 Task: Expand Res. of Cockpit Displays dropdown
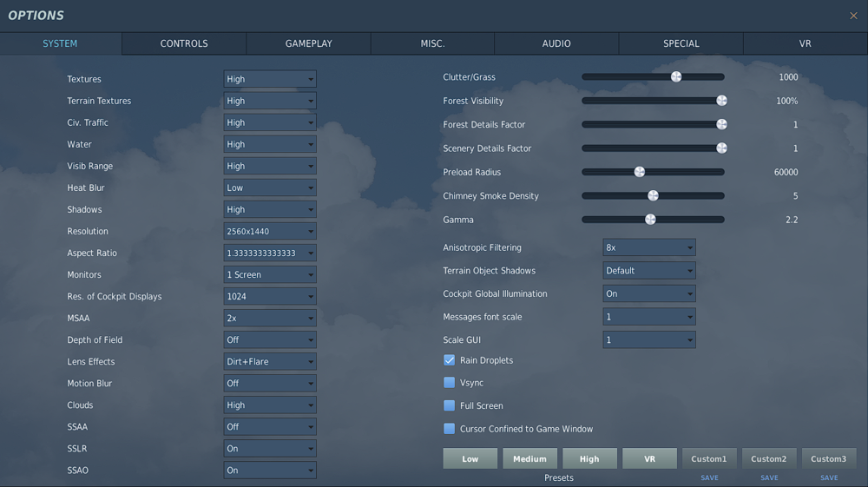(270, 296)
